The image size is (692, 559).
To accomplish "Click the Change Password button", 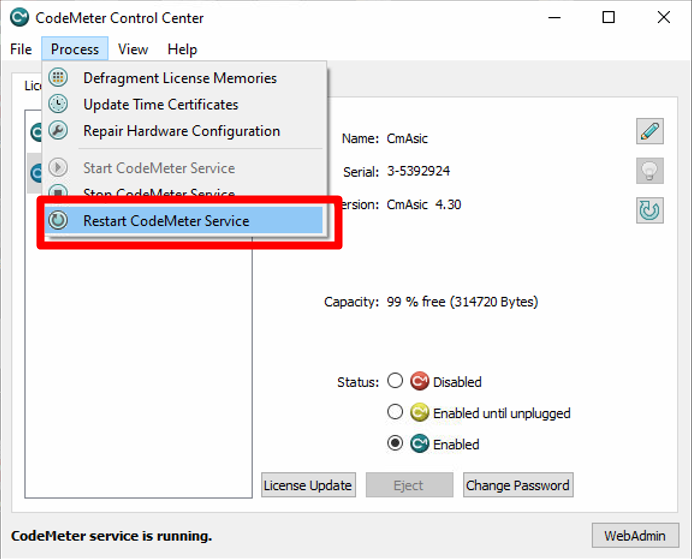I will [x=517, y=486].
